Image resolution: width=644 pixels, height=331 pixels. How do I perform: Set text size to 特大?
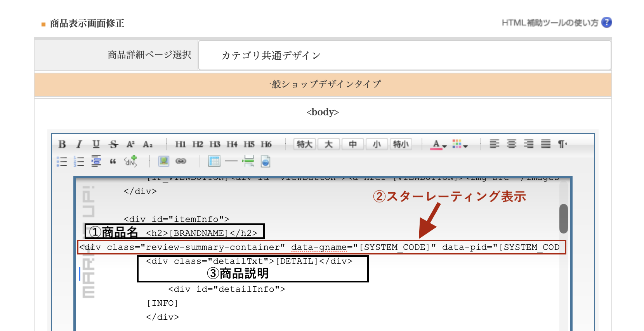coord(305,144)
